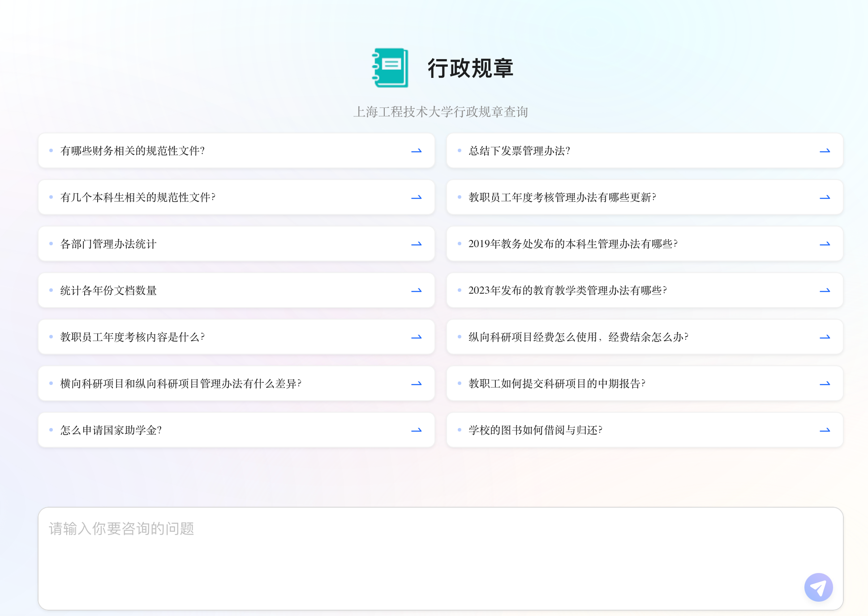The width and height of the screenshot is (868, 616).
Task: Click arrow icon for 横向科研项目和纵向科研项目差异
Action: pos(417,384)
